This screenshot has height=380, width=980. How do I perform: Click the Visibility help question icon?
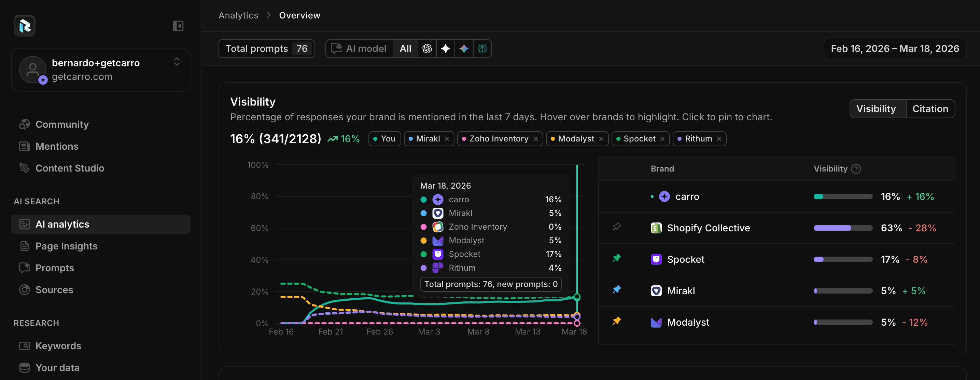click(856, 169)
